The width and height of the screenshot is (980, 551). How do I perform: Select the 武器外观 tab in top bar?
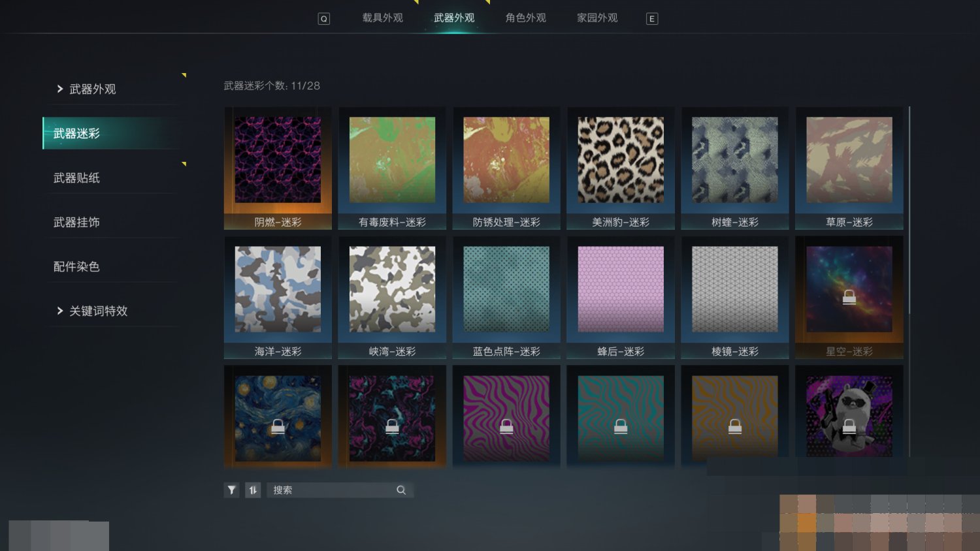pos(454,18)
